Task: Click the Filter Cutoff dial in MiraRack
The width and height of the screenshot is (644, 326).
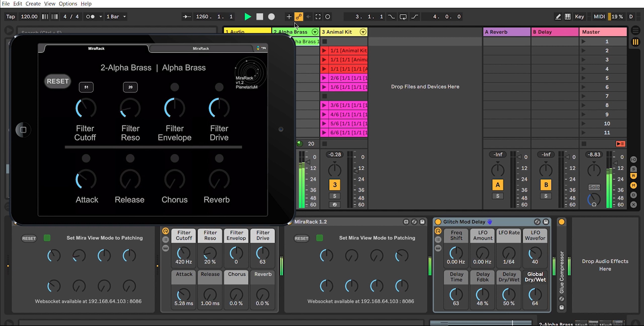Action: point(86,108)
